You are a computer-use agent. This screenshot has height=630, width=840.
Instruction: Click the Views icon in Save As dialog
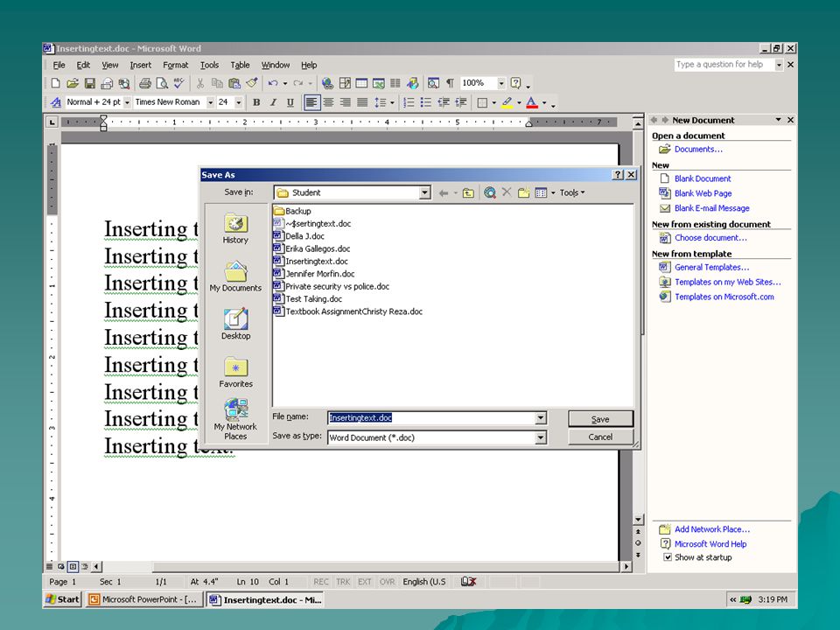pyautogui.click(x=541, y=192)
